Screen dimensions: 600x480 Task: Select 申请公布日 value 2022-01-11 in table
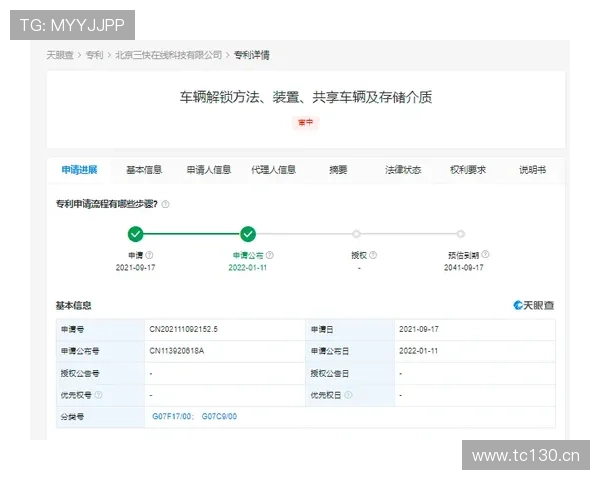point(418,351)
